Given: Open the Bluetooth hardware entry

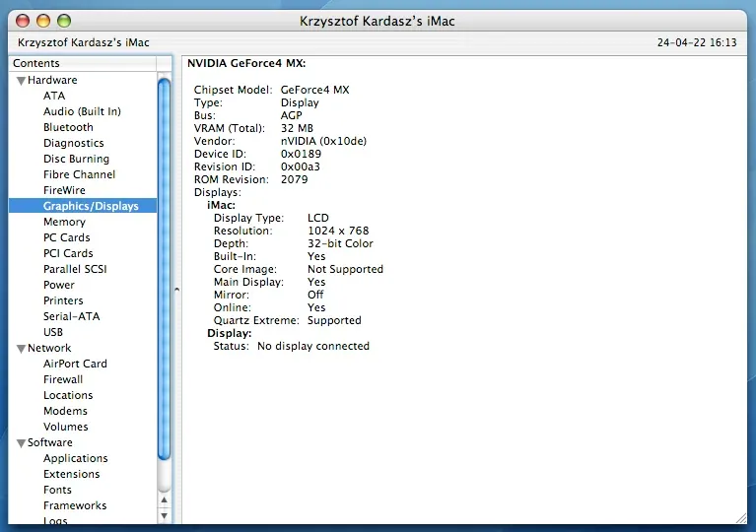Looking at the screenshot, I should [x=68, y=127].
